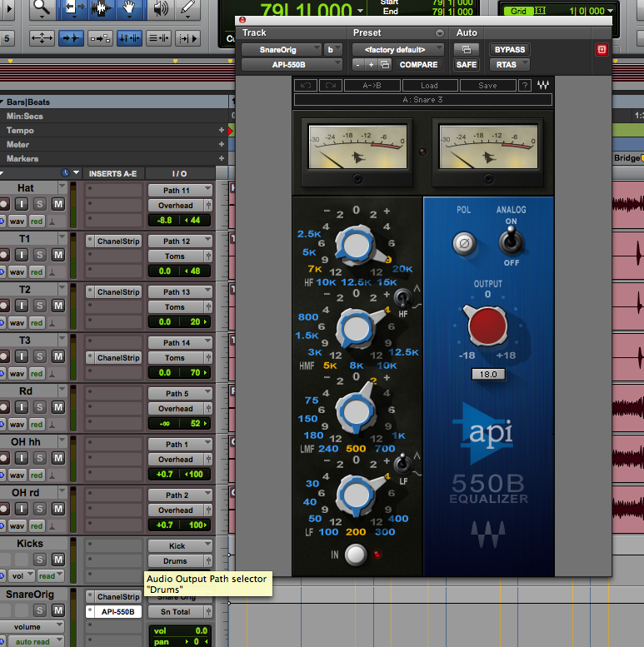Click the I/O column header

[x=180, y=174]
